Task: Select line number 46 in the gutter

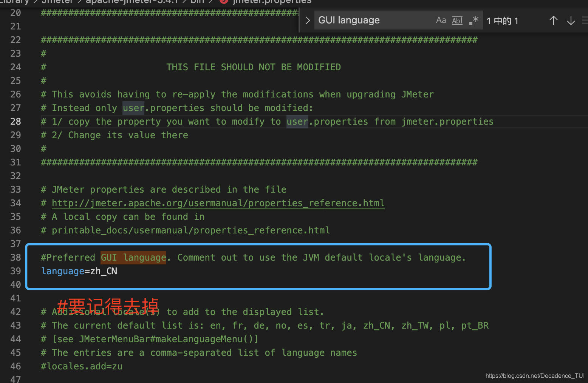Action: tap(15, 366)
